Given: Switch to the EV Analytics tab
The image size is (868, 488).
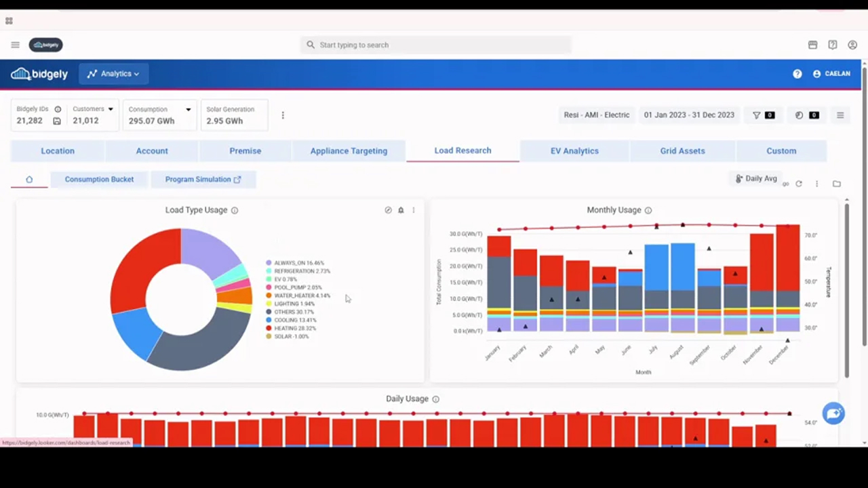Looking at the screenshot, I should click(574, 151).
